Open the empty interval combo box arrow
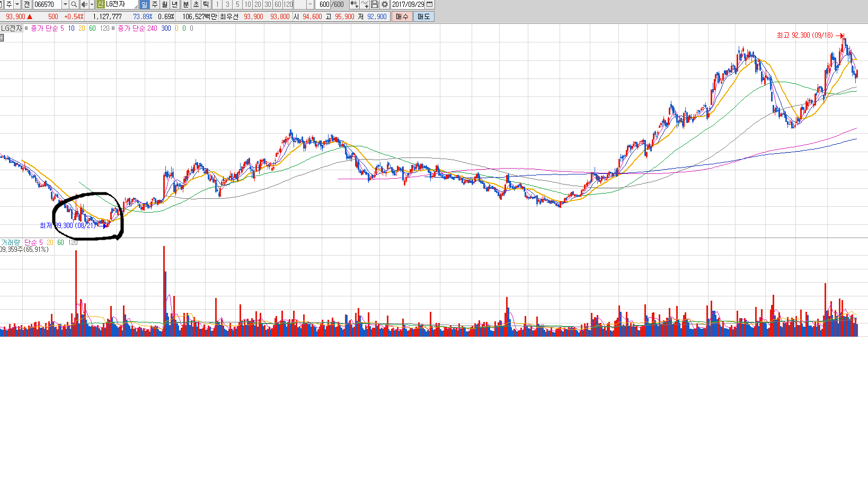 310,4
